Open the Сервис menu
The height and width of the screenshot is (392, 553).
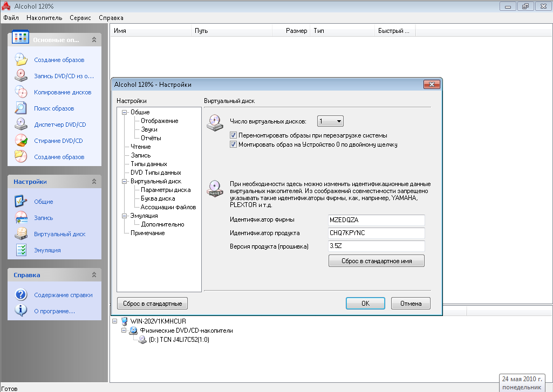click(x=80, y=18)
